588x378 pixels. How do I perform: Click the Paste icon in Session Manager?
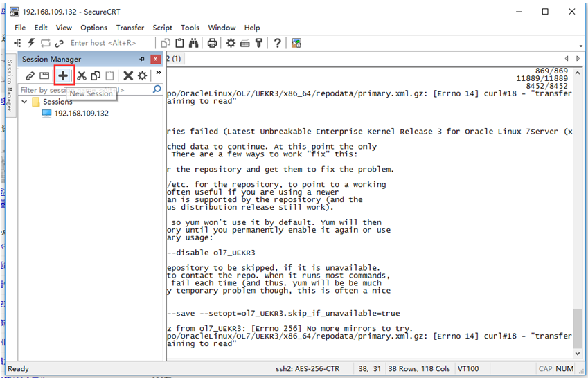pyautogui.click(x=109, y=75)
